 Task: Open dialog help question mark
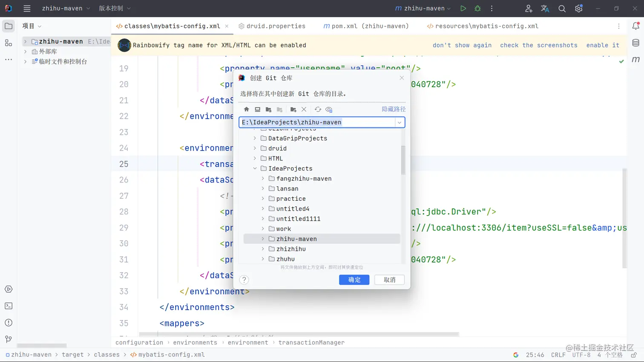pyautogui.click(x=244, y=279)
